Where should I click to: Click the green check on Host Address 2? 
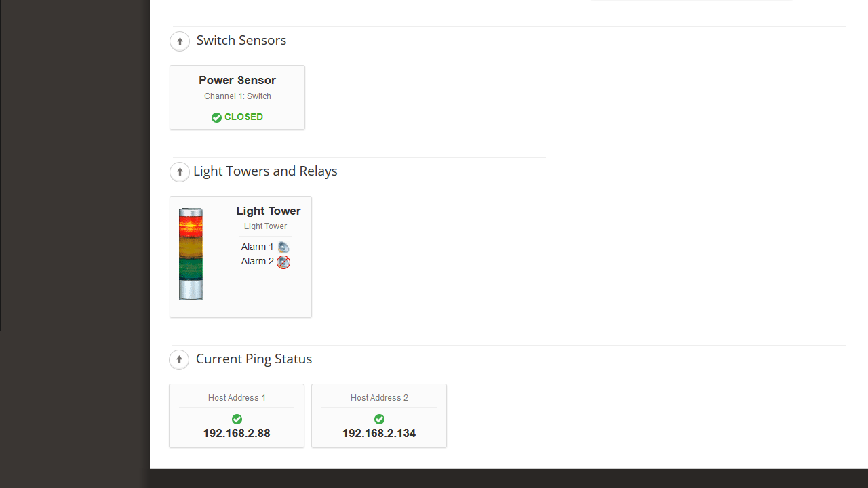coord(379,419)
